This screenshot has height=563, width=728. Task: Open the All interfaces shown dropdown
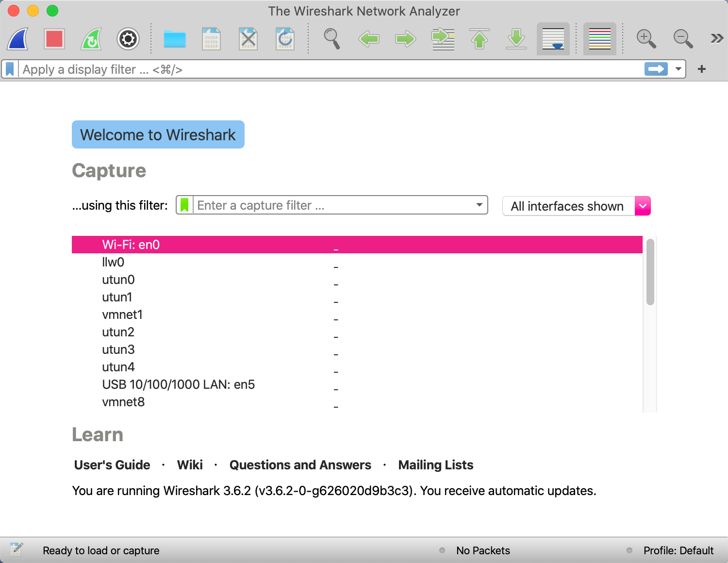coord(577,206)
